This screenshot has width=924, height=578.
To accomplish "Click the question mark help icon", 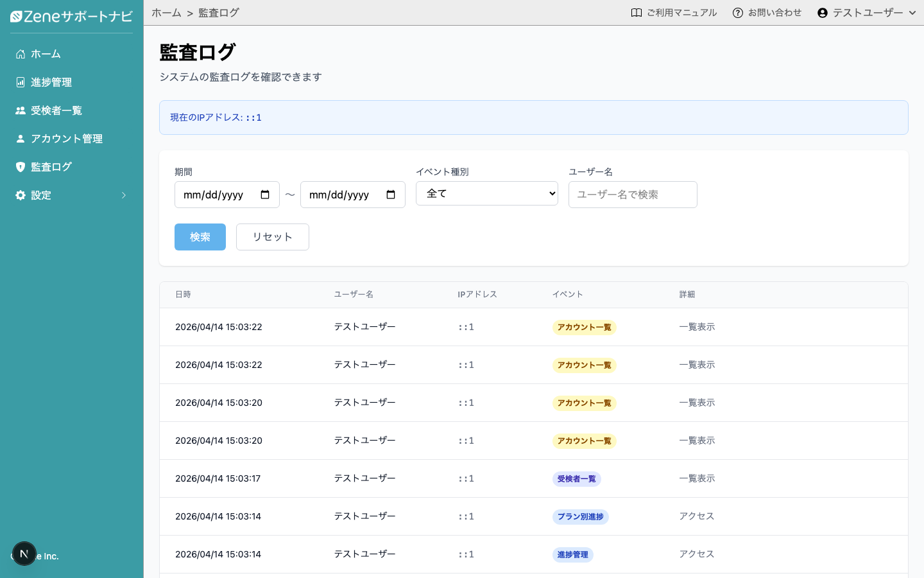I will [738, 13].
